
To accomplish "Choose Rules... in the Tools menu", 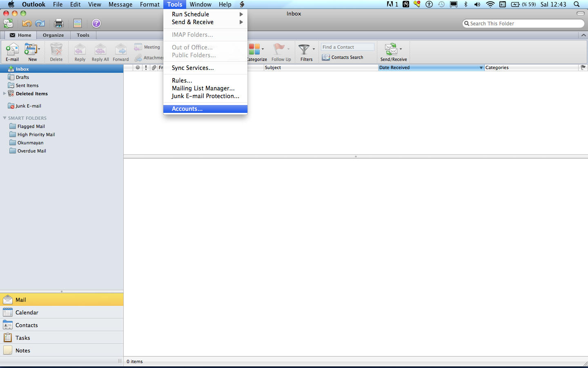I will pyautogui.click(x=182, y=81).
